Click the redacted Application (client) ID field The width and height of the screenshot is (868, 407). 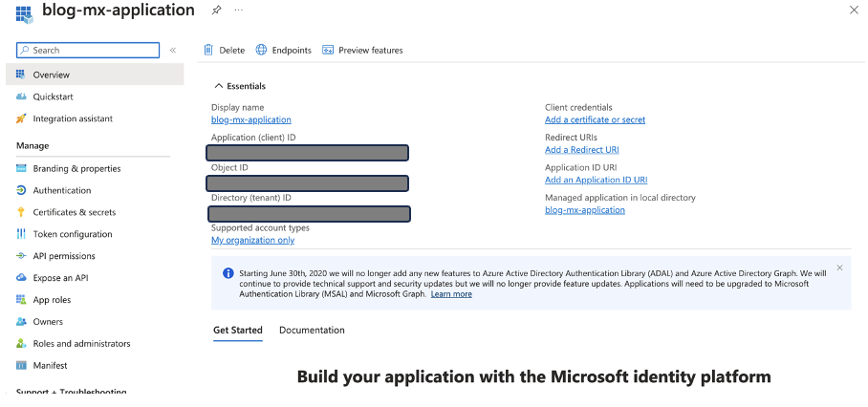click(x=308, y=153)
